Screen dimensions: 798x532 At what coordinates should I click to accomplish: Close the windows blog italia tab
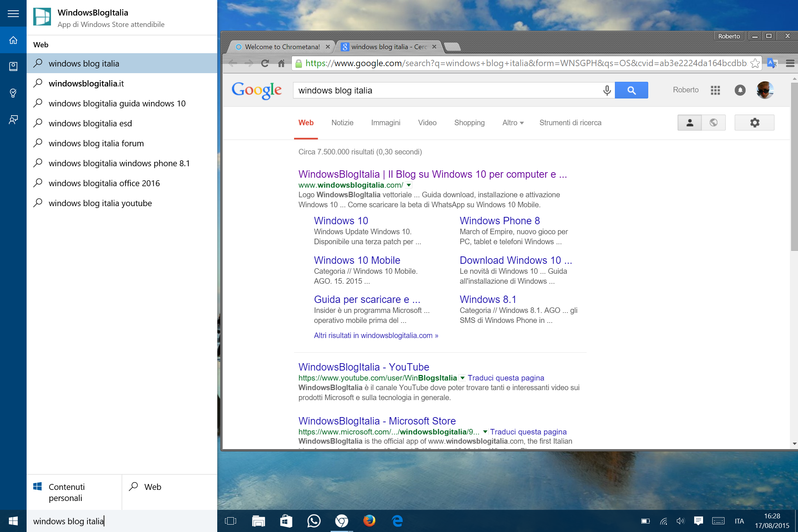[x=434, y=47]
